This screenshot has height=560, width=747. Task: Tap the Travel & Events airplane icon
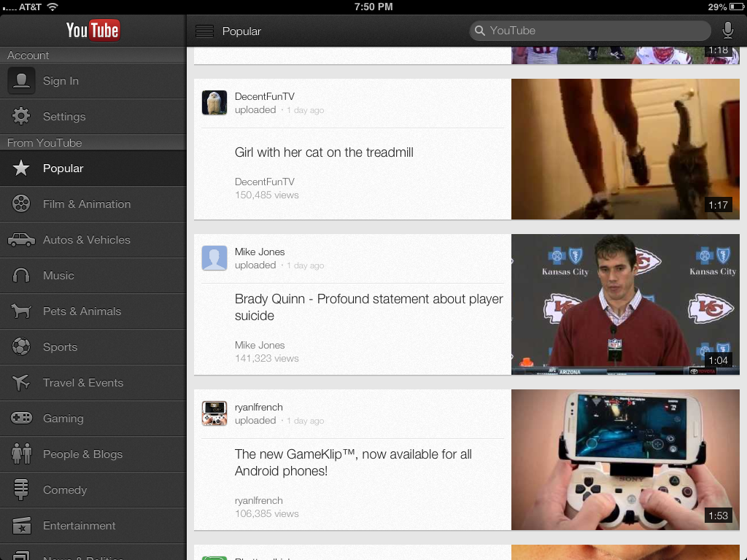point(21,382)
